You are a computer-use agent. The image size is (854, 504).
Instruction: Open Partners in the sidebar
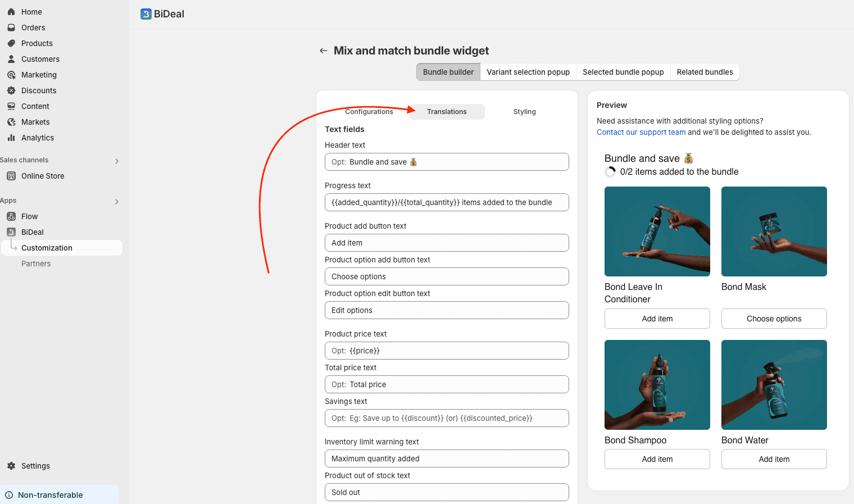[x=36, y=264]
